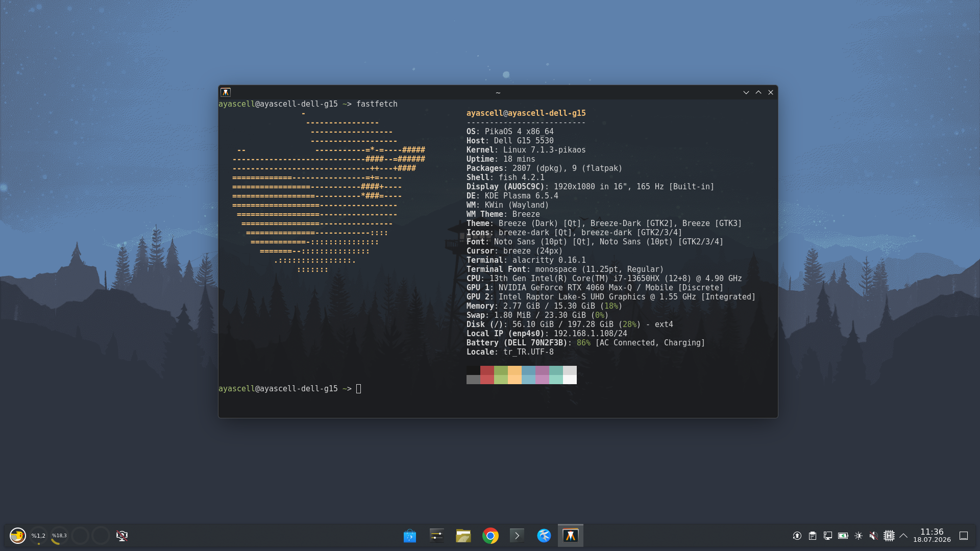
Task: Click the 'Disk (/): 56.10 GiB' line
Action: click(x=570, y=324)
